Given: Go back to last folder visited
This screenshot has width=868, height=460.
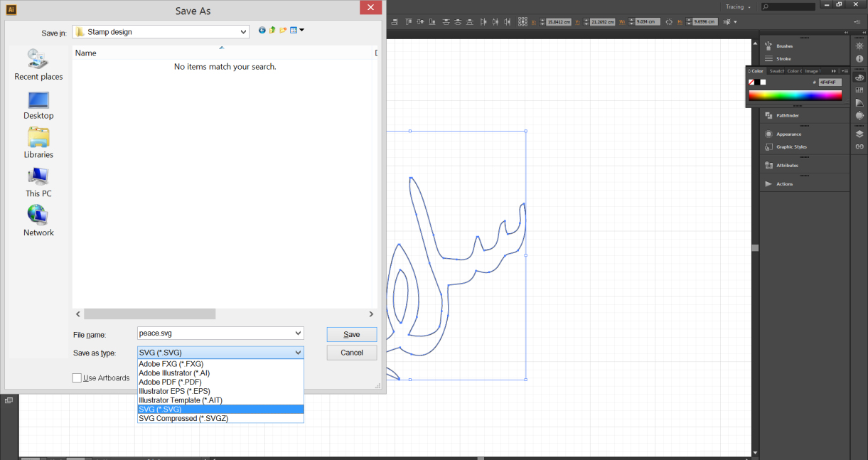Looking at the screenshot, I should click(x=262, y=30).
